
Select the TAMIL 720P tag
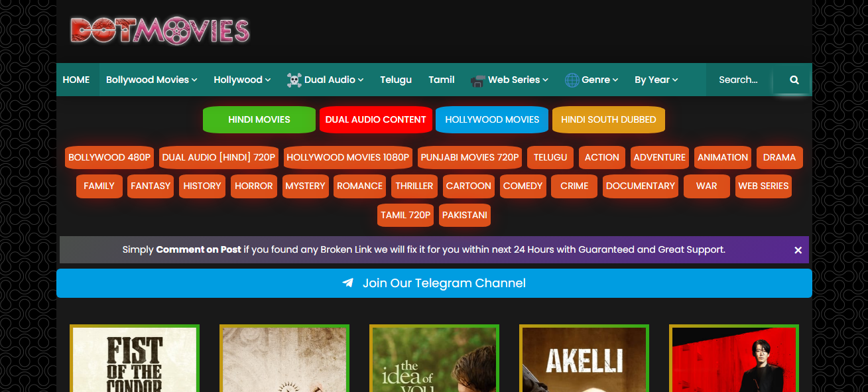click(406, 216)
